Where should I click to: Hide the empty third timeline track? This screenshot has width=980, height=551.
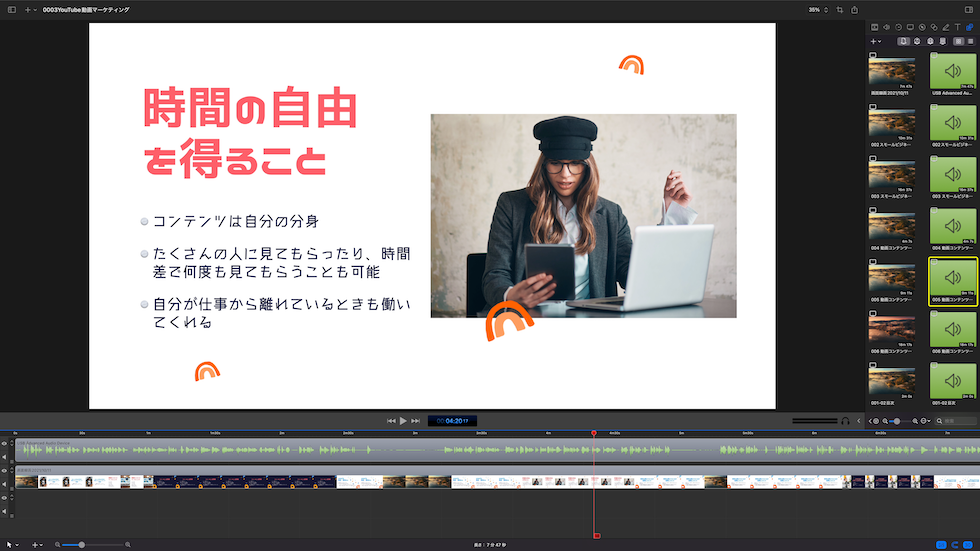click(4, 498)
